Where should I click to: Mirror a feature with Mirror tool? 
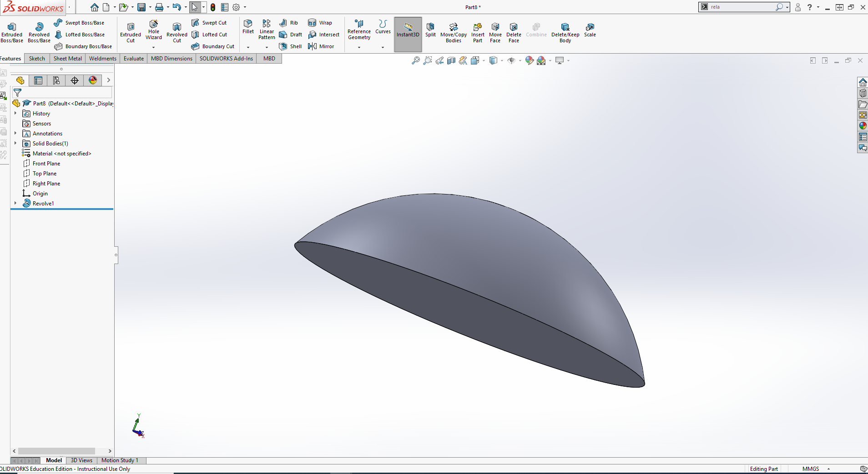coord(321,46)
